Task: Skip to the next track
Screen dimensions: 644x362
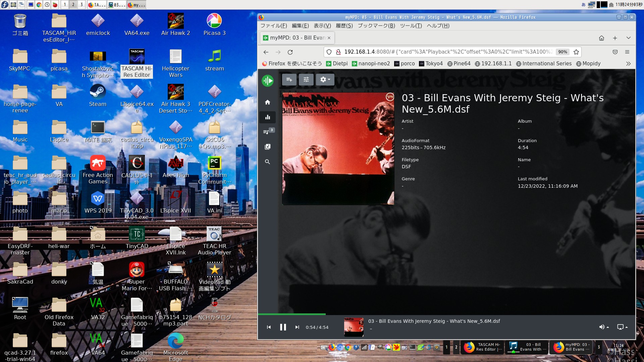Action: coord(297,327)
